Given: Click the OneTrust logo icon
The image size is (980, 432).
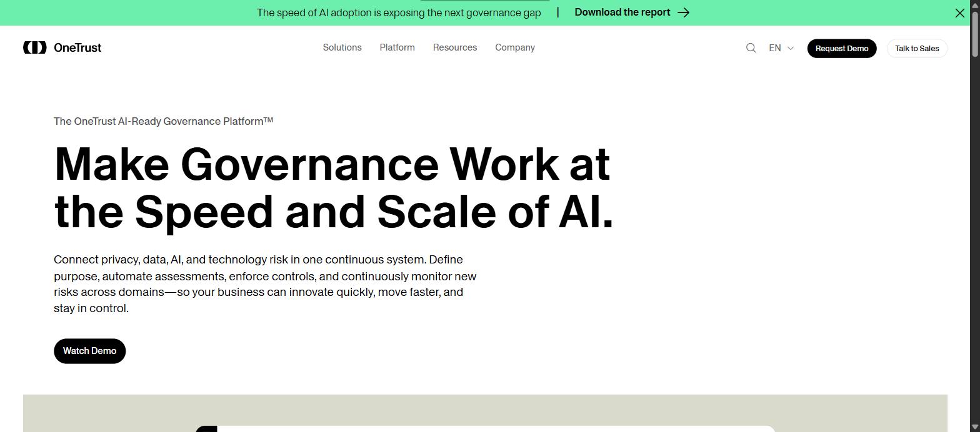Looking at the screenshot, I should [x=34, y=47].
